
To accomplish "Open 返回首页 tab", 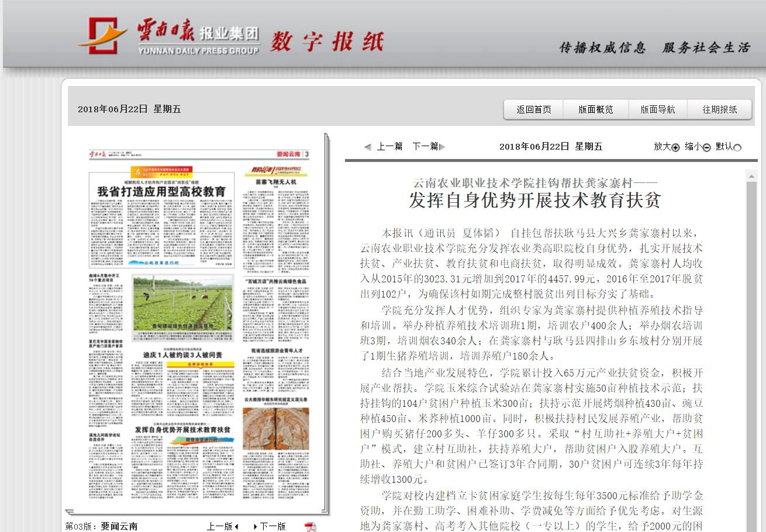I will point(533,109).
